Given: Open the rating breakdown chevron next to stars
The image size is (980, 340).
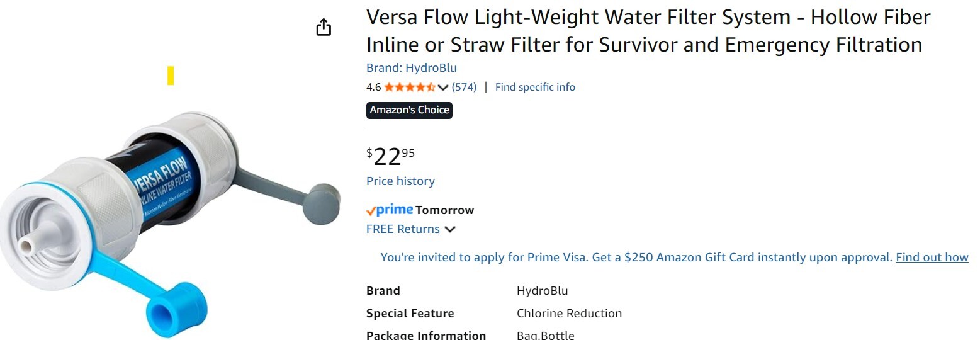Looking at the screenshot, I should click(x=443, y=88).
